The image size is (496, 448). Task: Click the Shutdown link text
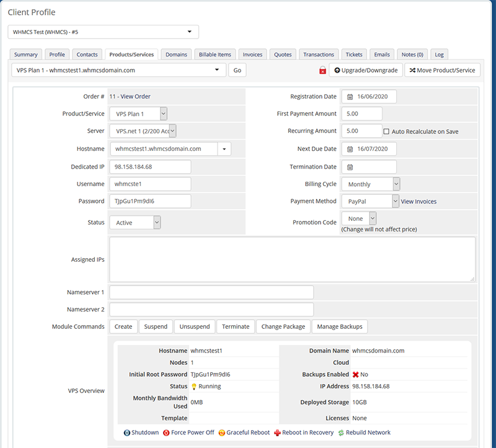pos(145,433)
